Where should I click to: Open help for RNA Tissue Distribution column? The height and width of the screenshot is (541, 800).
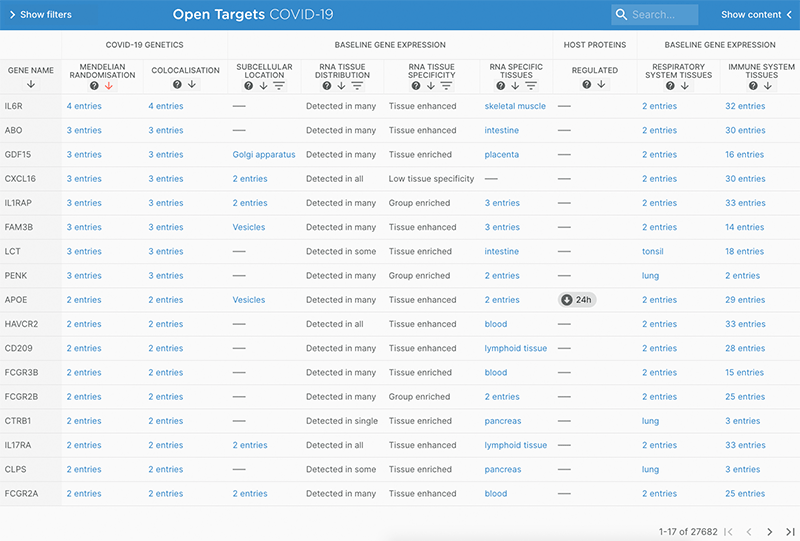(327, 86)
